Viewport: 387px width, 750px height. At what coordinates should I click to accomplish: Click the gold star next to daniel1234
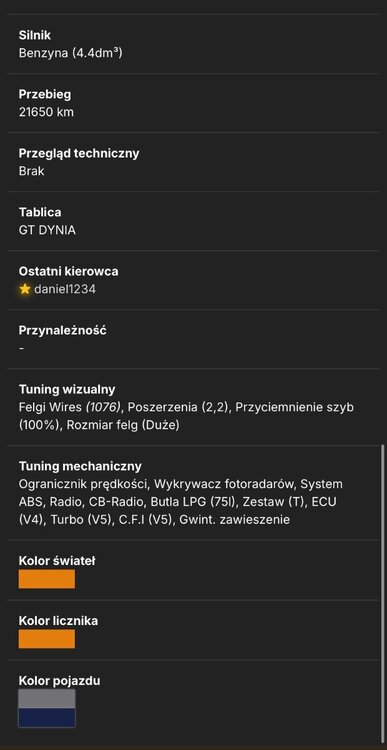25,289
